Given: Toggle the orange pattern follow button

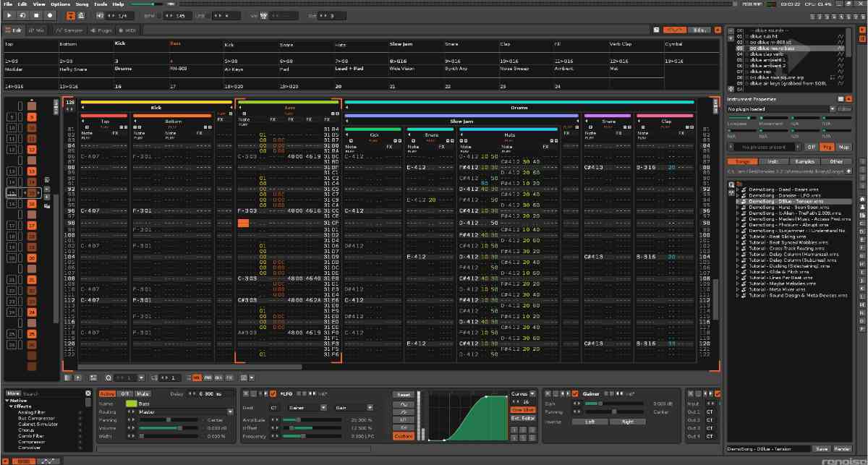Looking at the screenshot, I should pyautogui.click(x=70, y=15).
